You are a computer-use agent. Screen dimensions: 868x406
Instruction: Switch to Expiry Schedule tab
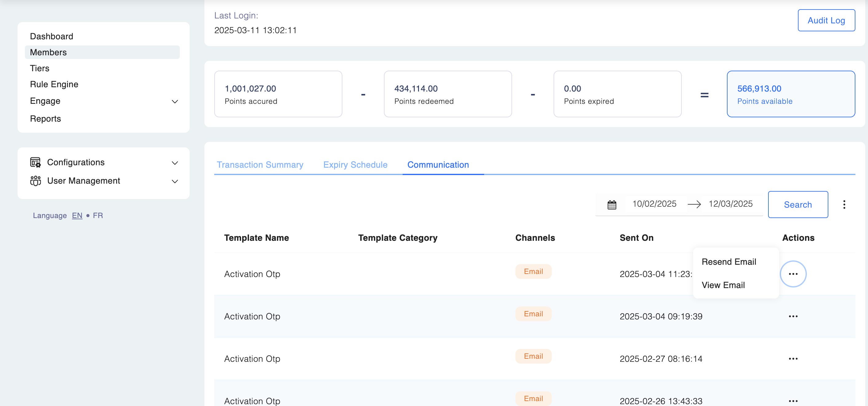coord(355,165)
